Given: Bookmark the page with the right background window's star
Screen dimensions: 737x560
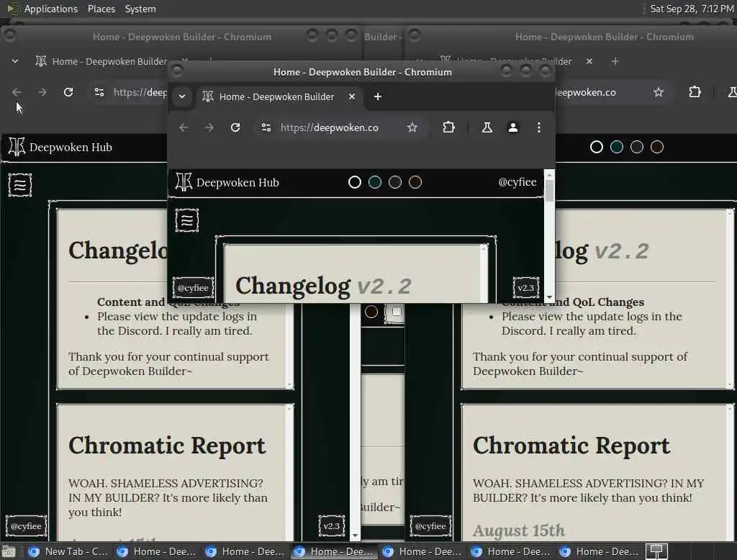Looking at the screenshot, I should [x=658, y=92].
